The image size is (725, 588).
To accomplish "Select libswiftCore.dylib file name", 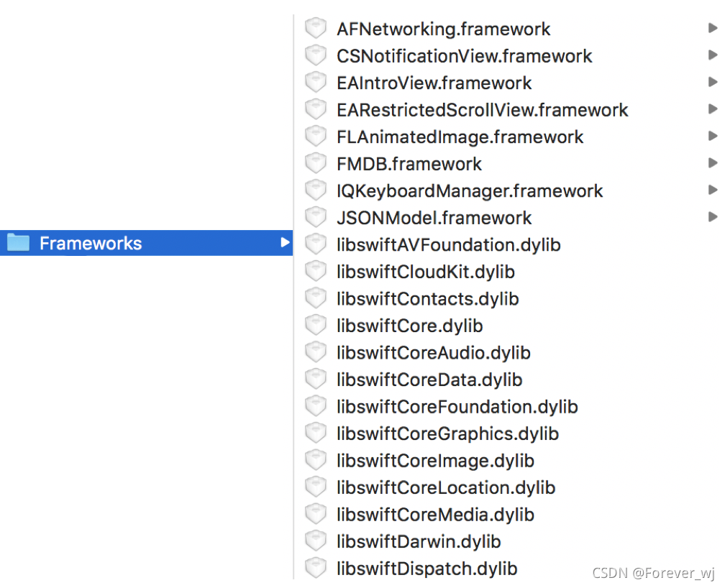I will click(x=410, y=326).
